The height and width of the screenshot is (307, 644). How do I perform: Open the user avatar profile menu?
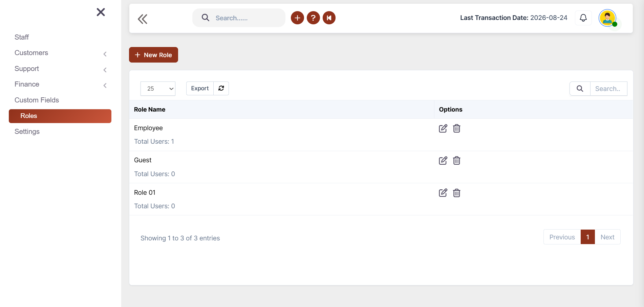tap(607, 18)
